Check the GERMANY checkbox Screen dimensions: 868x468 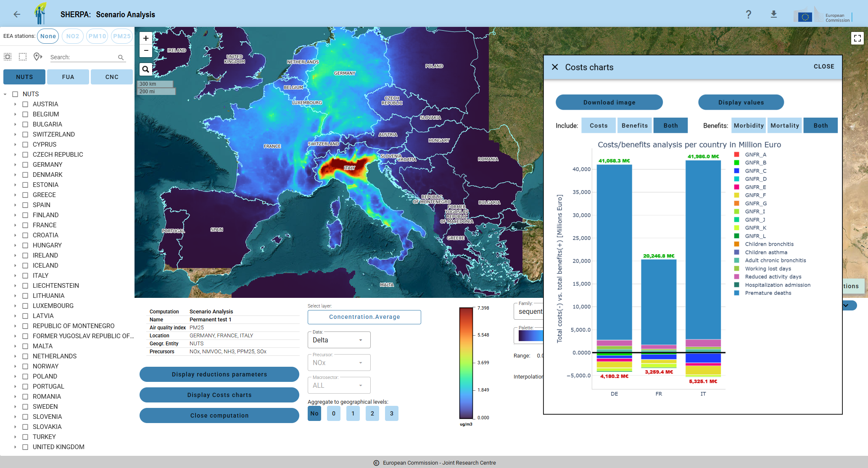[x=25, y=165]
